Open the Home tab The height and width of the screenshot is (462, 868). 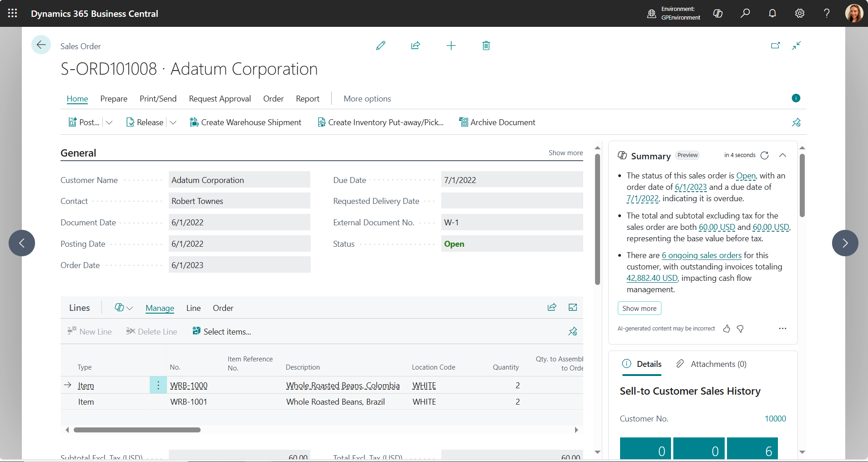[x=77, y=99]
